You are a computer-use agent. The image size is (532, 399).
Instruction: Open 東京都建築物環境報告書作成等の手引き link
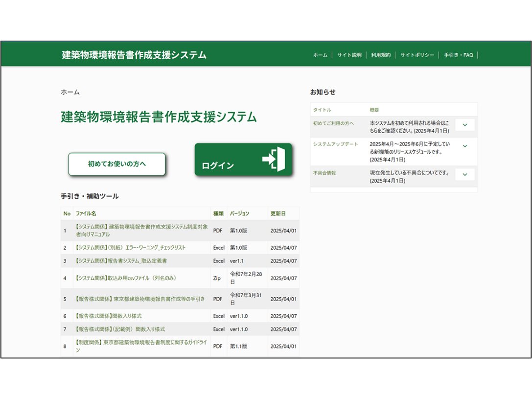(x=140, y=299)
